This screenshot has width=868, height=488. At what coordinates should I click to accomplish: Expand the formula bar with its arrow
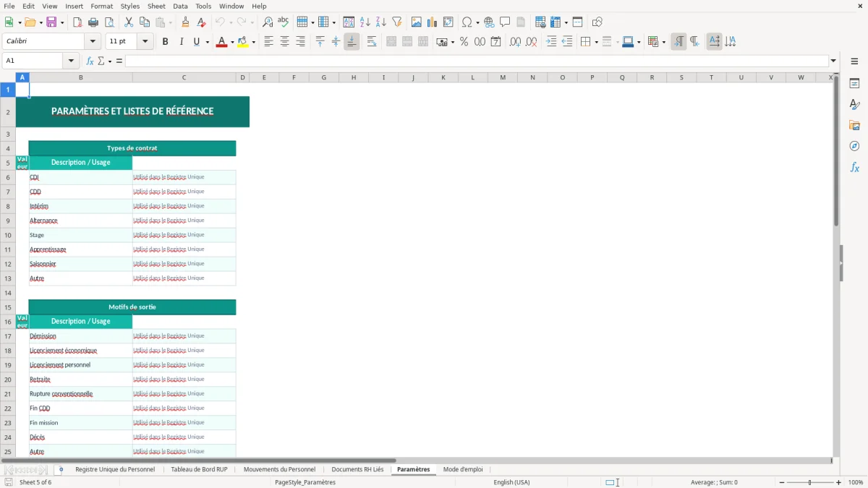coord(834,61)
